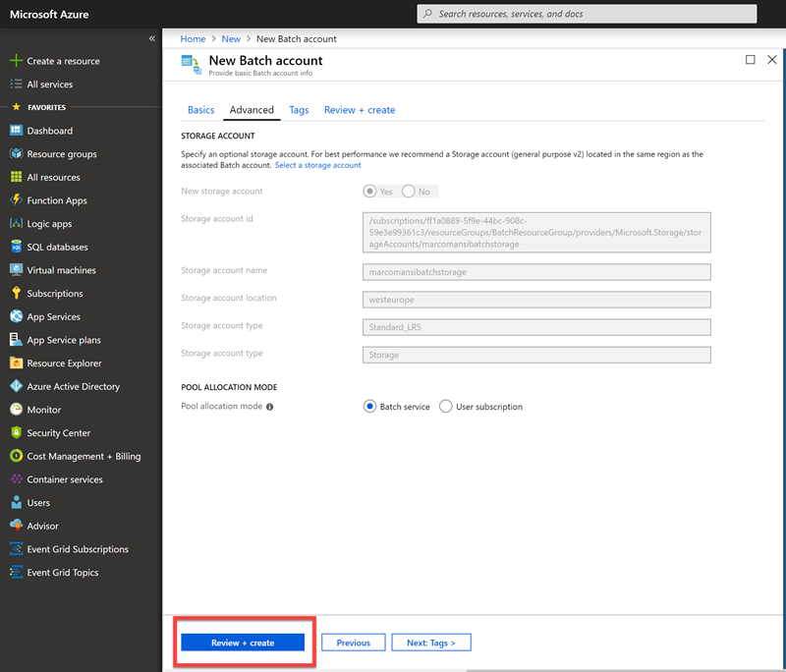Open the All services list icon
This screenshot has height=672, width=786.
click(16, 84)
